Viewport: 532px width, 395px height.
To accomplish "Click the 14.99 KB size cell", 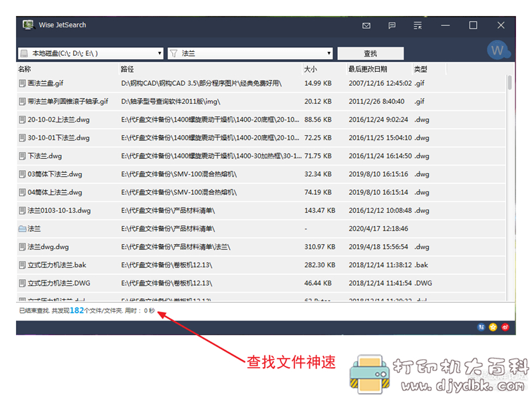I will [x=318, y=83].
